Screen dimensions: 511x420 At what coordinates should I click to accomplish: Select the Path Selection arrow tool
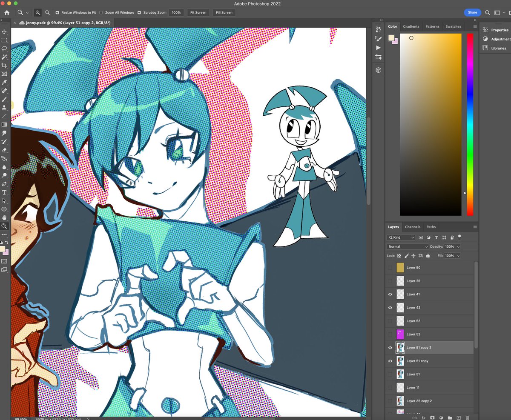click(x=4, y=200)
